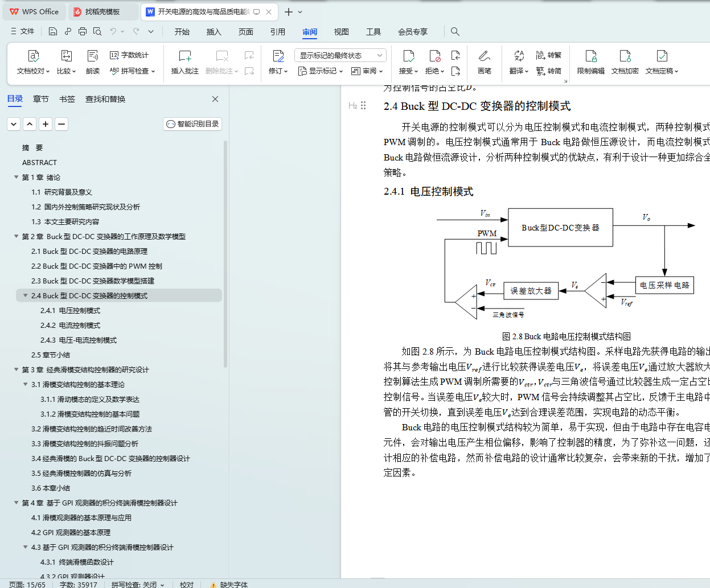Viewport: 710px width, 588px height.
Task: Click the 修订 track changes icon
Action: tap(278, 56)
